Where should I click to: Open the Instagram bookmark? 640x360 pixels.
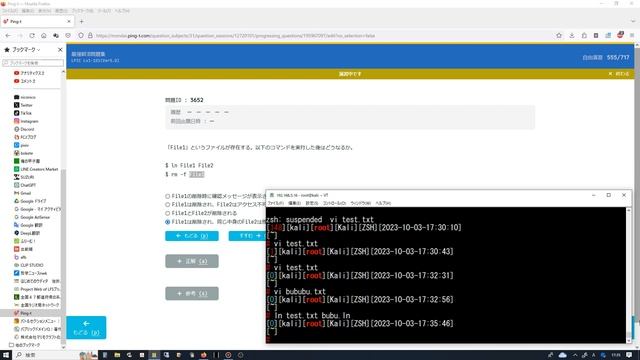tap(26, 121)
